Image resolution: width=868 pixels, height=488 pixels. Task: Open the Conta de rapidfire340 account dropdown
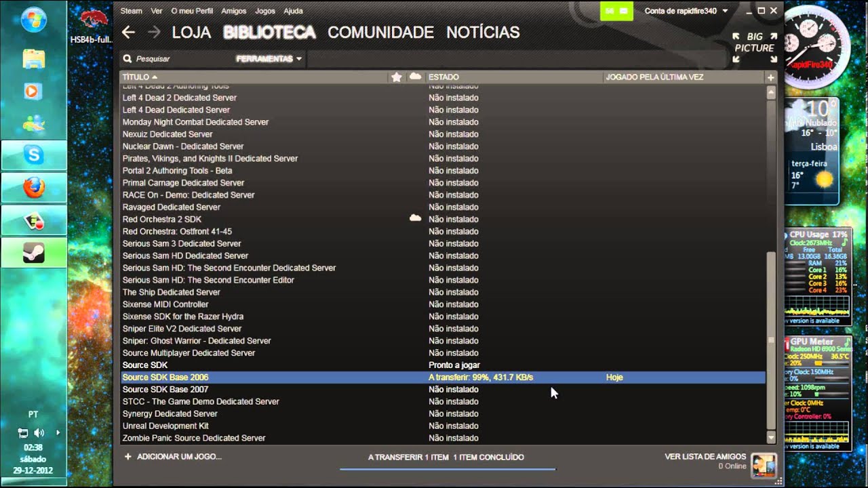[686, 11]
